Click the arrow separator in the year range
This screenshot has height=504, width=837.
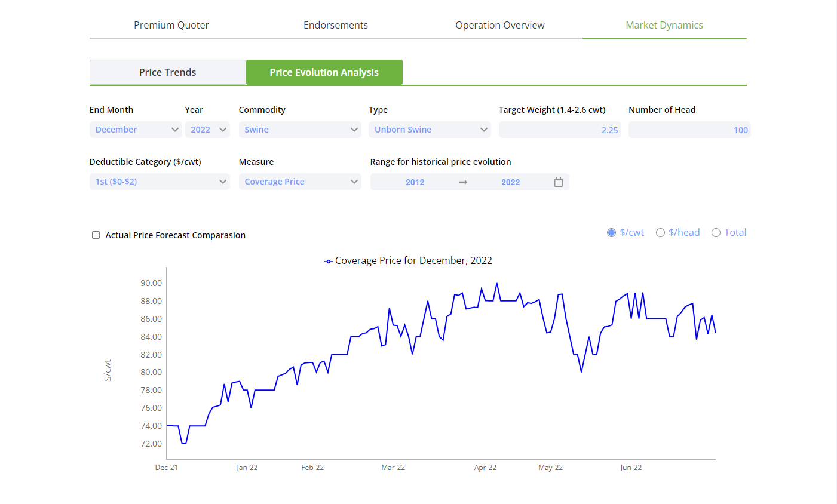463,182
